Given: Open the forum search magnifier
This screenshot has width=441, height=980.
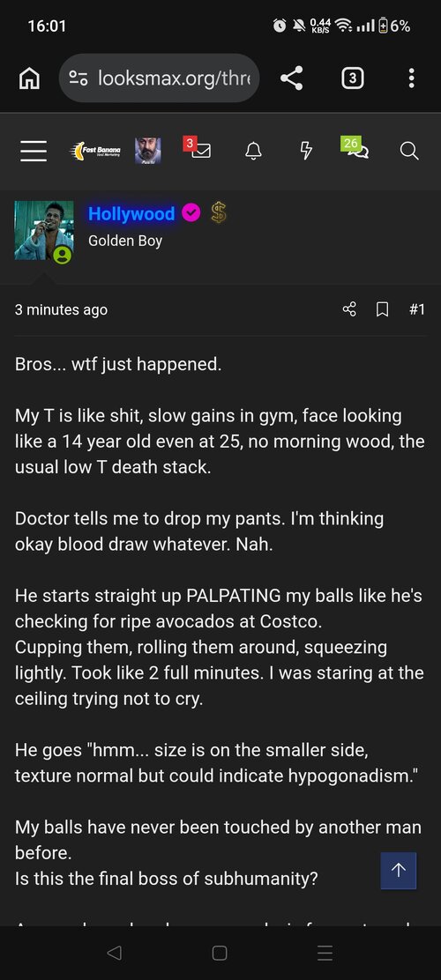Looking at the screenshot, I should coord(409,151).
